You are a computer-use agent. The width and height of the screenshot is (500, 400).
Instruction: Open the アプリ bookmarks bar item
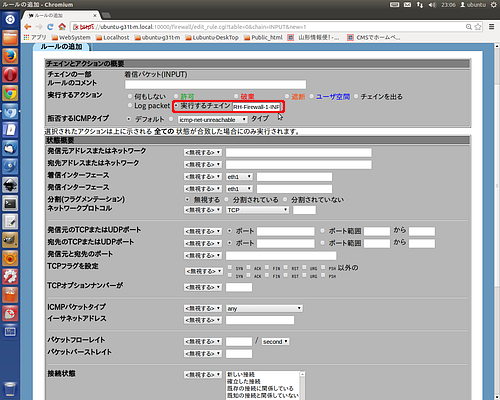(x=35, y=37)
